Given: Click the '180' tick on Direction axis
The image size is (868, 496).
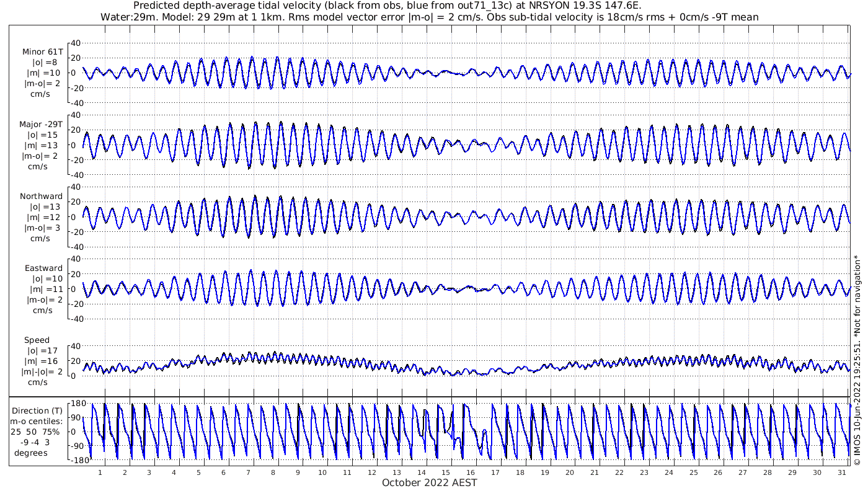Looking at the screenshot, I should [78, 404].
